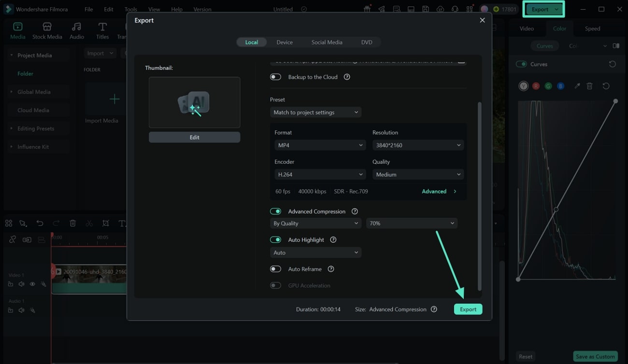Image resolution: width=628 pixels, height=364 pixels.
Task: Open the apps grid icon in title bar
Action: click(x=470, y=9)
